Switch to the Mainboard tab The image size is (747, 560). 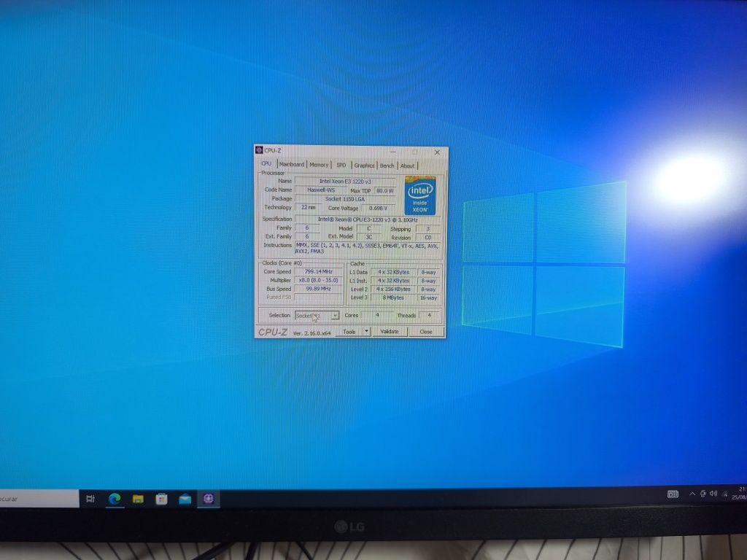pyautogui.click(x=292, y=164)
